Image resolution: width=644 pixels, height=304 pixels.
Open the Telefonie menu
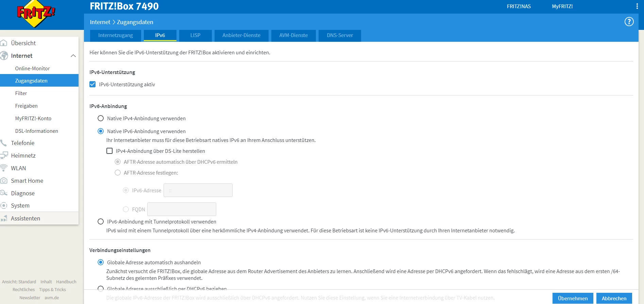coord(23,143)
